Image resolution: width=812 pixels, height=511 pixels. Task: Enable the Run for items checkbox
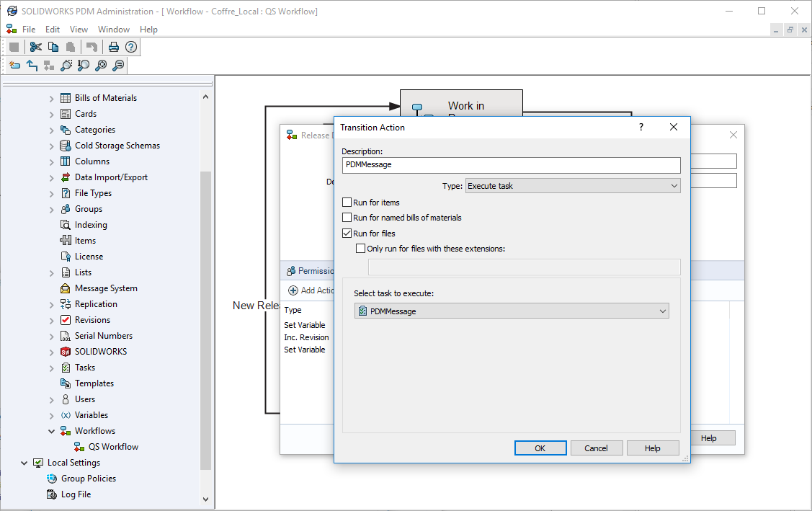click(347, 203)
